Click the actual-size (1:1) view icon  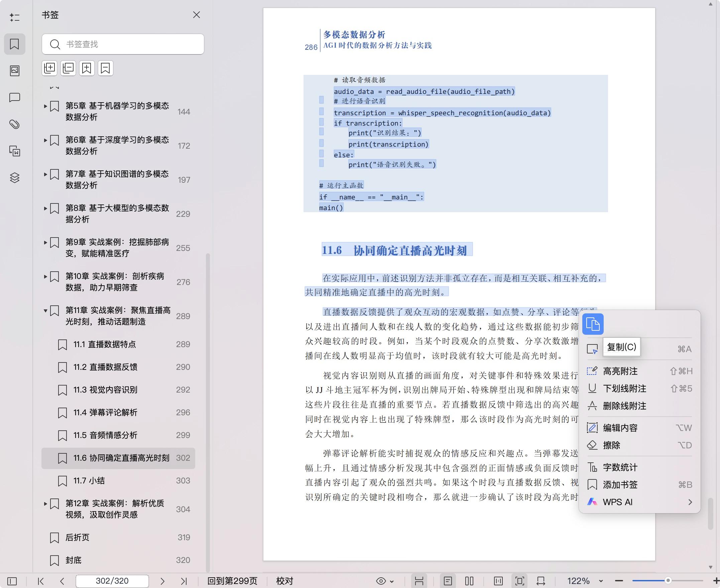tap(498, 581)
